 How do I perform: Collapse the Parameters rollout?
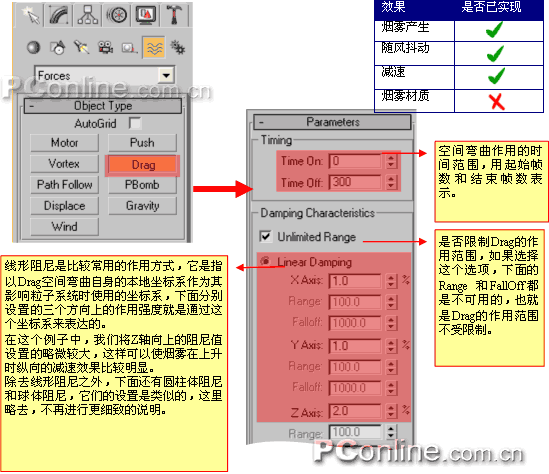pos(332,122)
